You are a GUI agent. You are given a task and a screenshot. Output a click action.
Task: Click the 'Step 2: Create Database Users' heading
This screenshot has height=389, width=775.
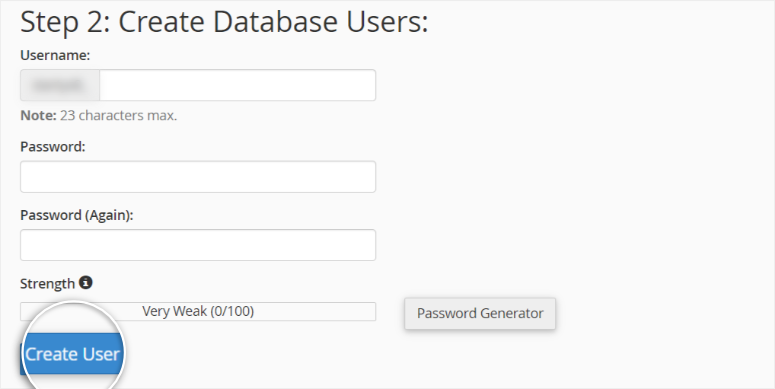pyautogui.click(x=224, y=22)
